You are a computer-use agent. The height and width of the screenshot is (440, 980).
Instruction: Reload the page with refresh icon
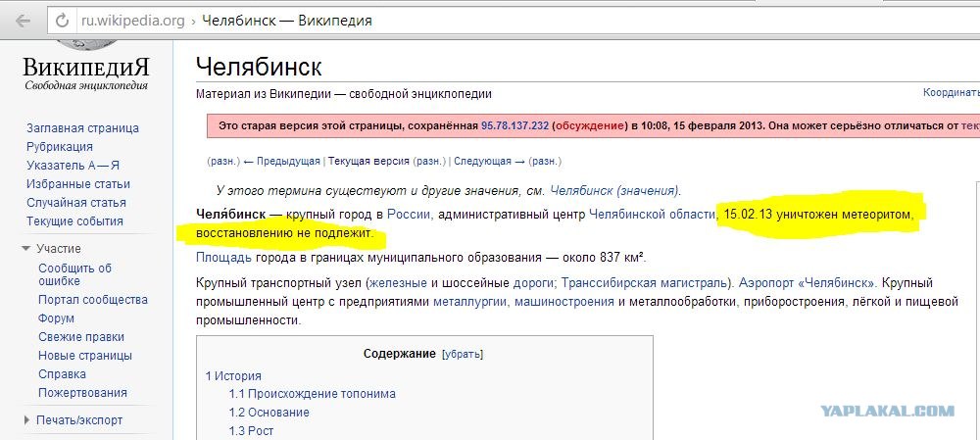(x=62, y=21)
